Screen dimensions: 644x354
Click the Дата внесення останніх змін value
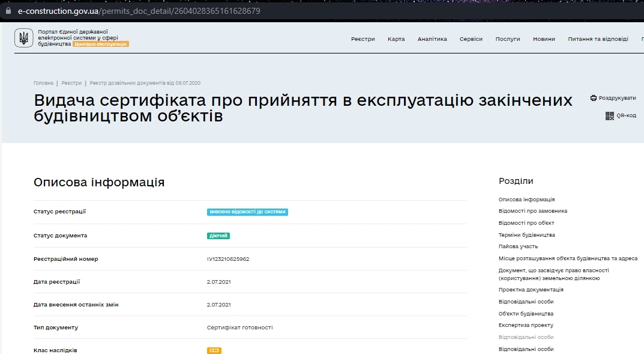tap(218, 305)
